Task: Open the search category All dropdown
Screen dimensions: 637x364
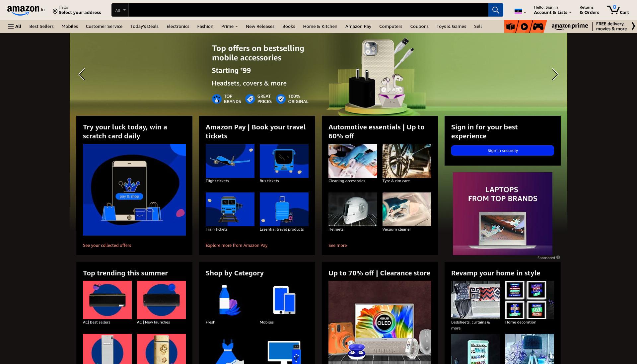Action: click(120, 10)
